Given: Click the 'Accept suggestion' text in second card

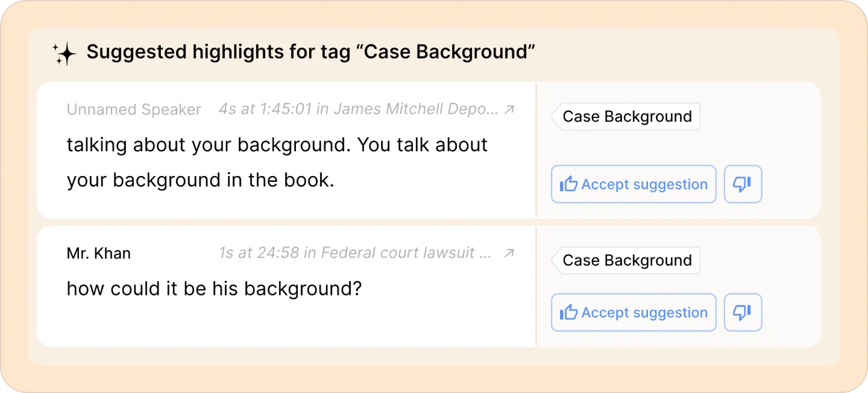Looking at the screenshot, I should point(644,312).
